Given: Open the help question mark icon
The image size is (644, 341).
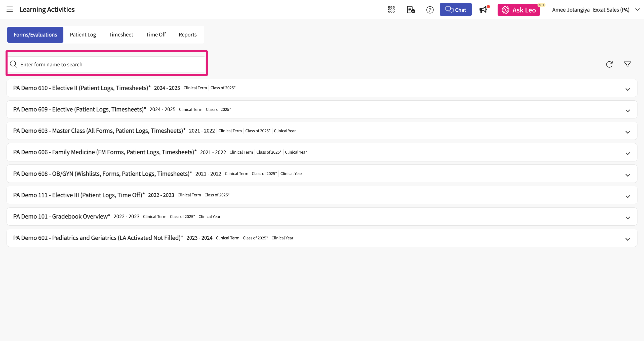Looking at the screenshot, I should (430, 10).
